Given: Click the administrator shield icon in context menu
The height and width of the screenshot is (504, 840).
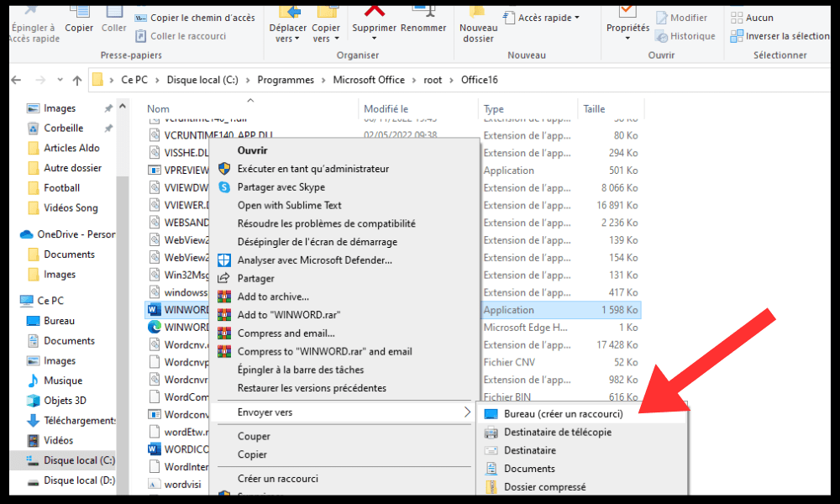Looking at the screenshot, I should point(224,169).
